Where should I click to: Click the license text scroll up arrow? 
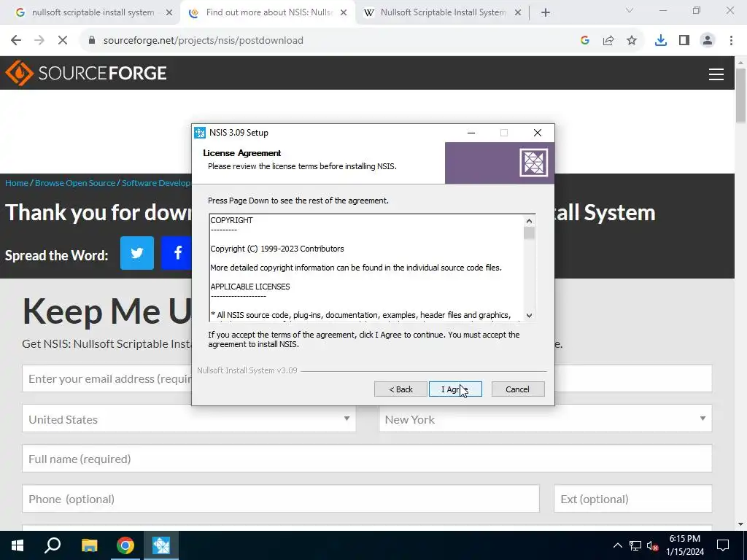(529, 221)
